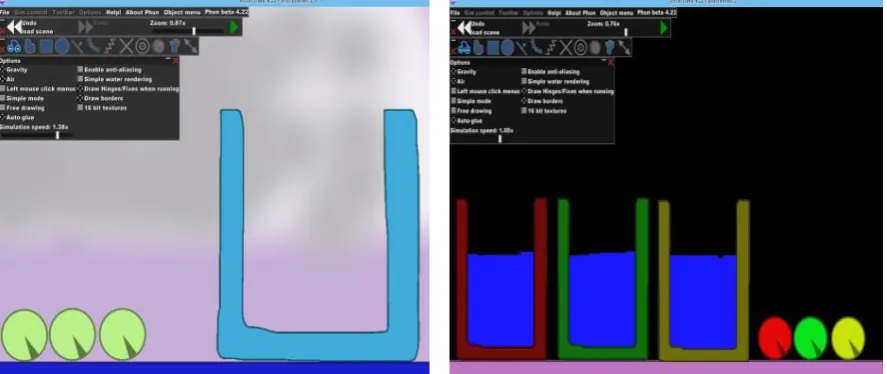Click the red circle in right window
The width and height of the screenshot is (887, 374).
coord(774,338)
